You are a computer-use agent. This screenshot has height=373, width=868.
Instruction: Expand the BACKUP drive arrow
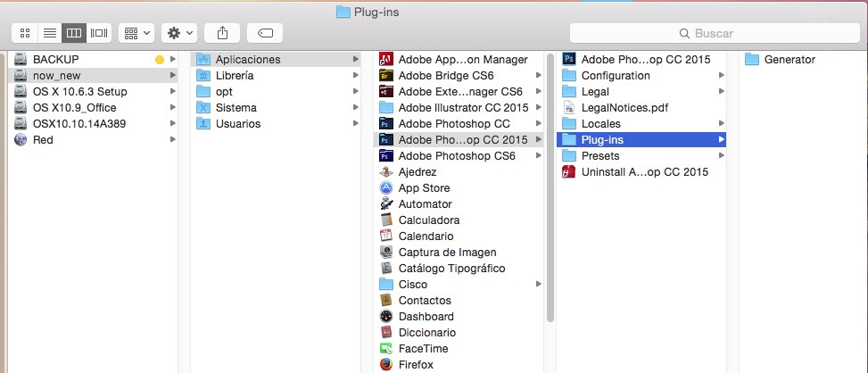tap(173, 59)
